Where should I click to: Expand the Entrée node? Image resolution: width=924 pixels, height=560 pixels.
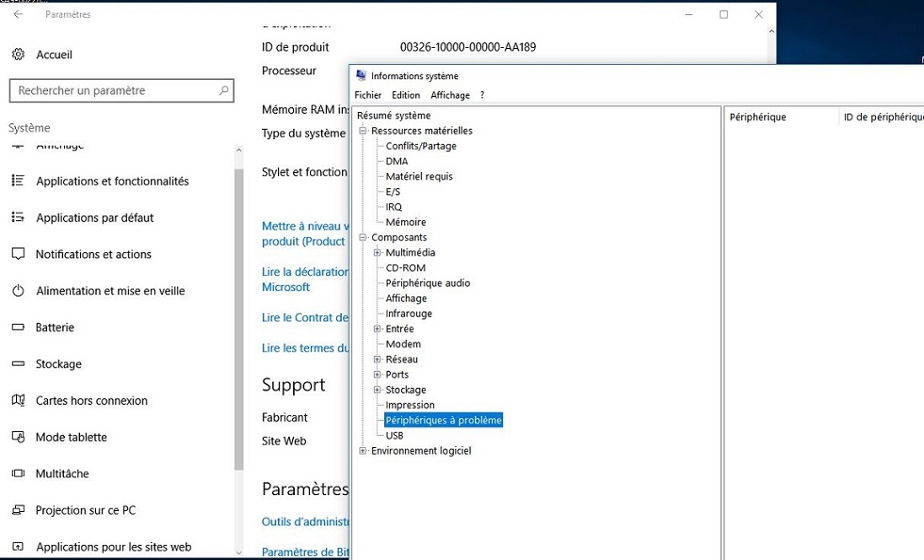pos(377,328)
